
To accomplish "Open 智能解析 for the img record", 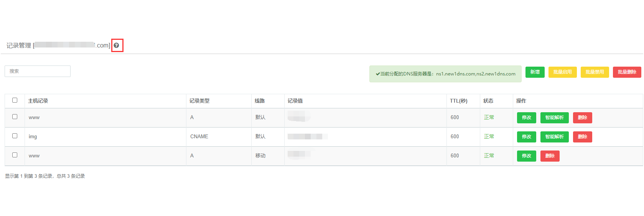I will point(554,137).
